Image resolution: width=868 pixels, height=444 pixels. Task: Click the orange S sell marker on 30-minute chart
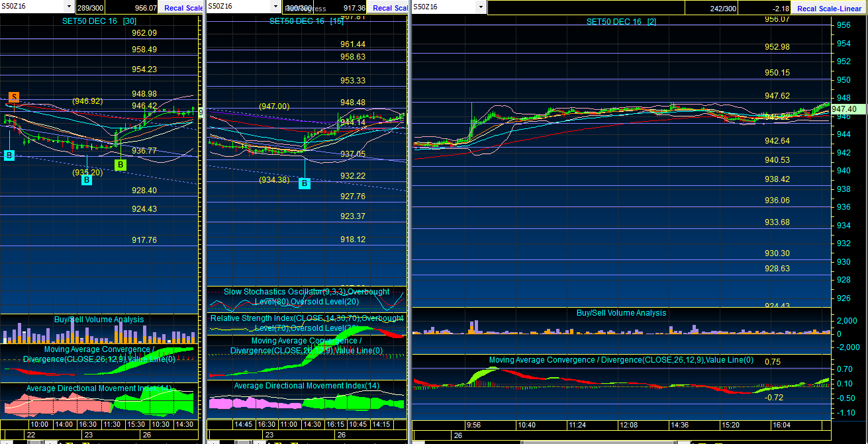(13, 97)
